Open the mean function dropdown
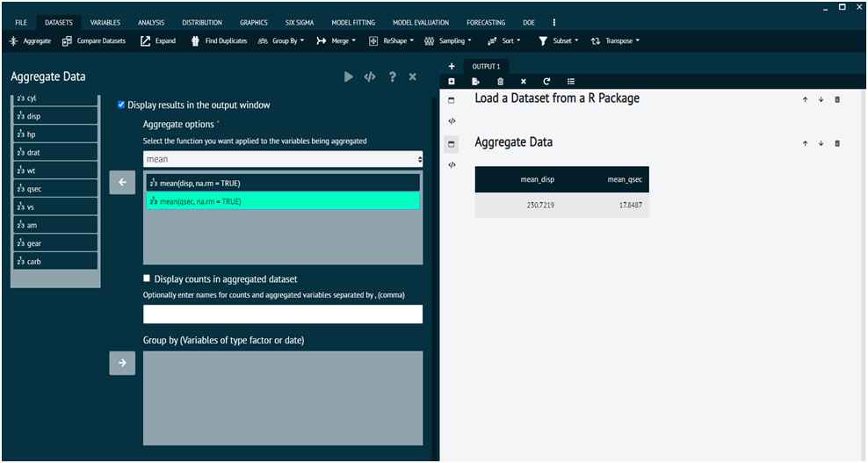The width and height of the screenshot is (868, 463). click(x=283, y=160)
